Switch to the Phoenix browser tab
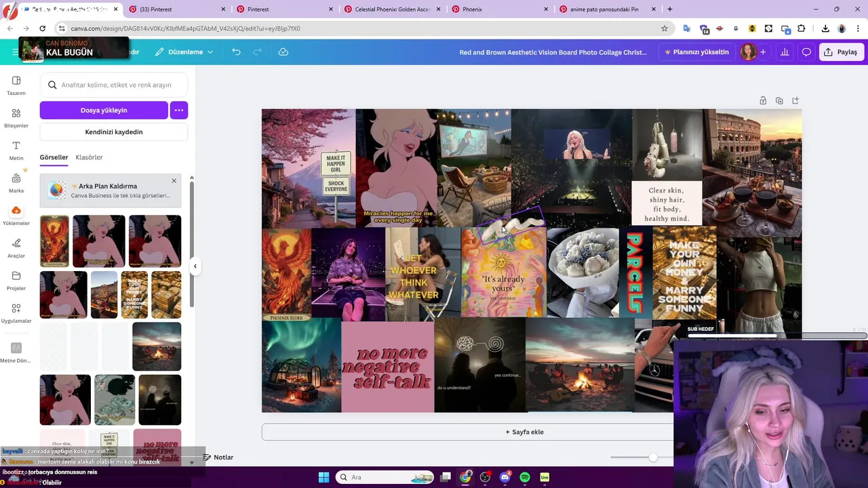 tap(498, 9)
